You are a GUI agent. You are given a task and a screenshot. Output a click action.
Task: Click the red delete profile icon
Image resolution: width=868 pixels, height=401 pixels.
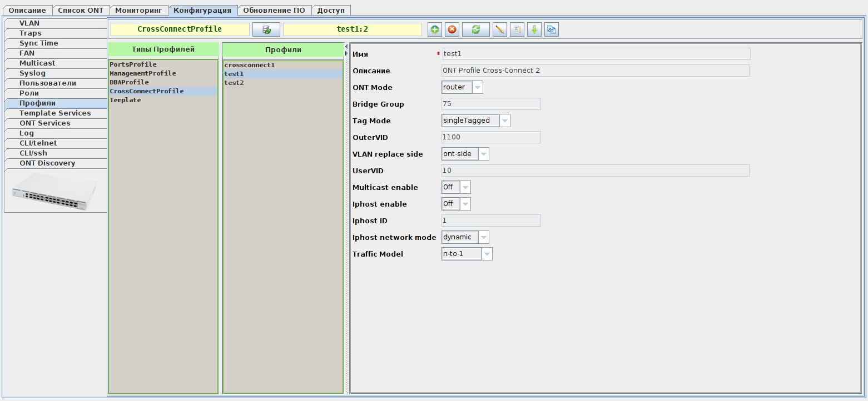(x=452, y=29)
